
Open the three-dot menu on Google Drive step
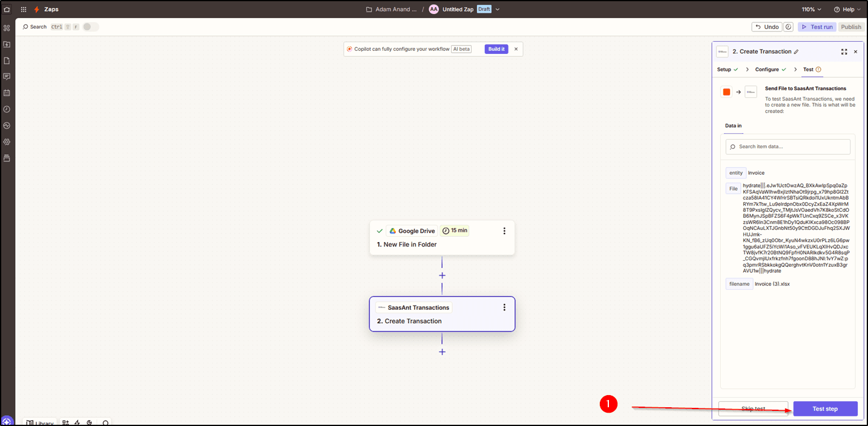(504, 231)
